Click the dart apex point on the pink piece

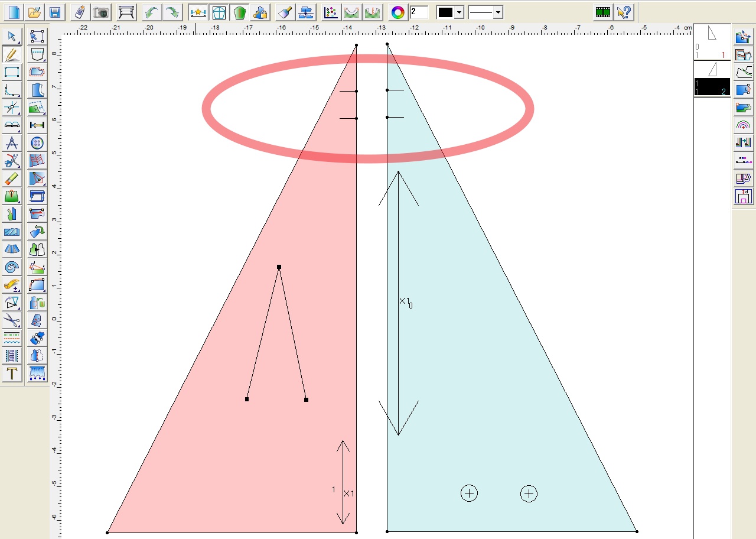279,267
